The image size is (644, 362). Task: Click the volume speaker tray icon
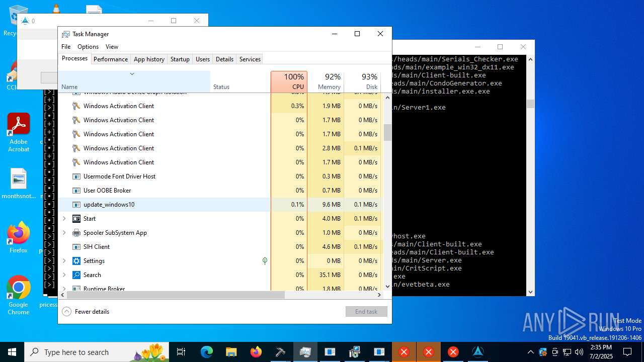click(579, 352)
